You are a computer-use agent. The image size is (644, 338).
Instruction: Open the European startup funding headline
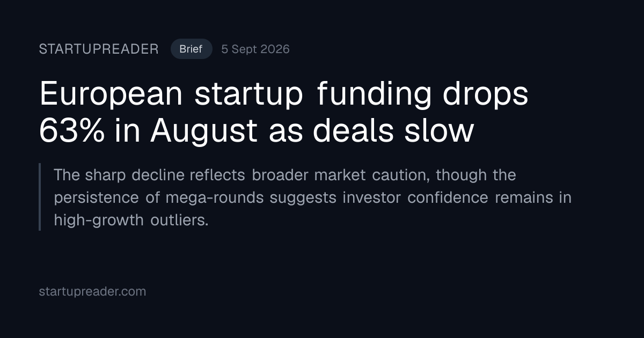click(x=284, y=113)
